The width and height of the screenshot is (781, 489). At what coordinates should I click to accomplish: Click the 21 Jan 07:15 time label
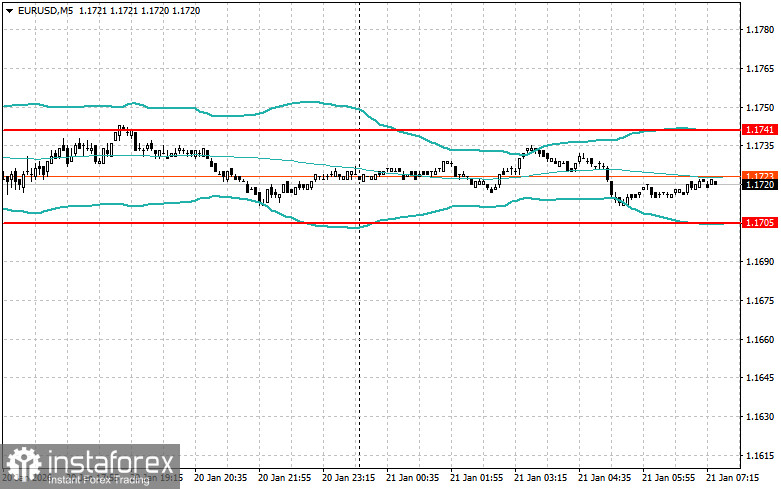[x=733, y=478]
